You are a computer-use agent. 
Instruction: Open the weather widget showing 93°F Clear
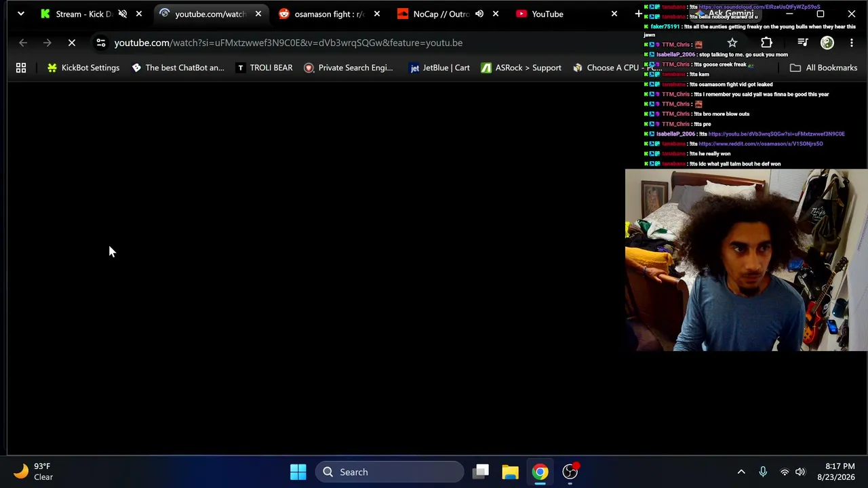pyautogui.click(x=34, y=472)
